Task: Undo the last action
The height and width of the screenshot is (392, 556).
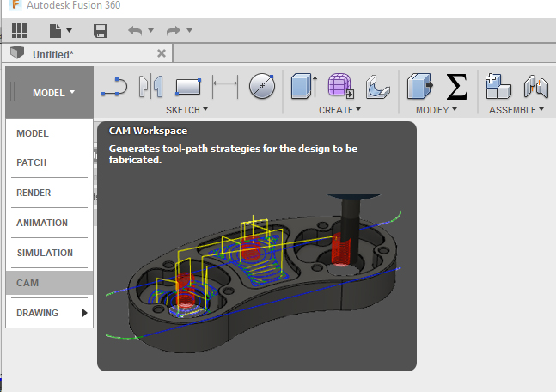Action: [x=135, y=31]
